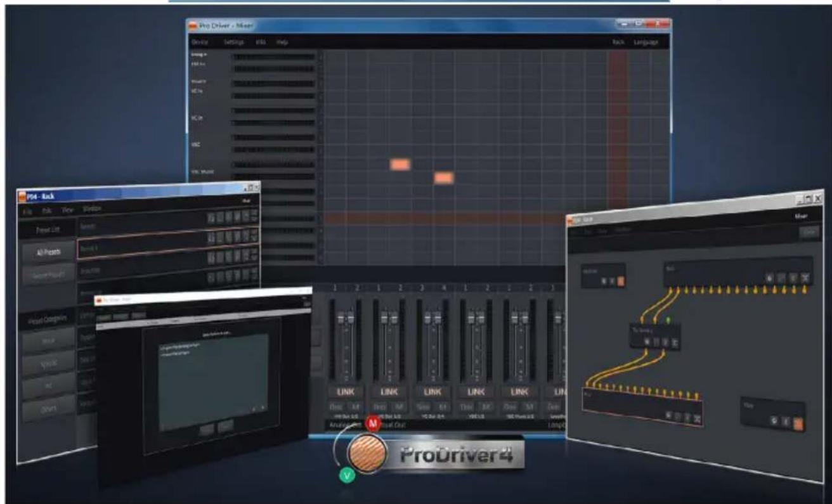832x504 pixels.
Task: Click first icon on top-left small module
Action: [603, 281]
